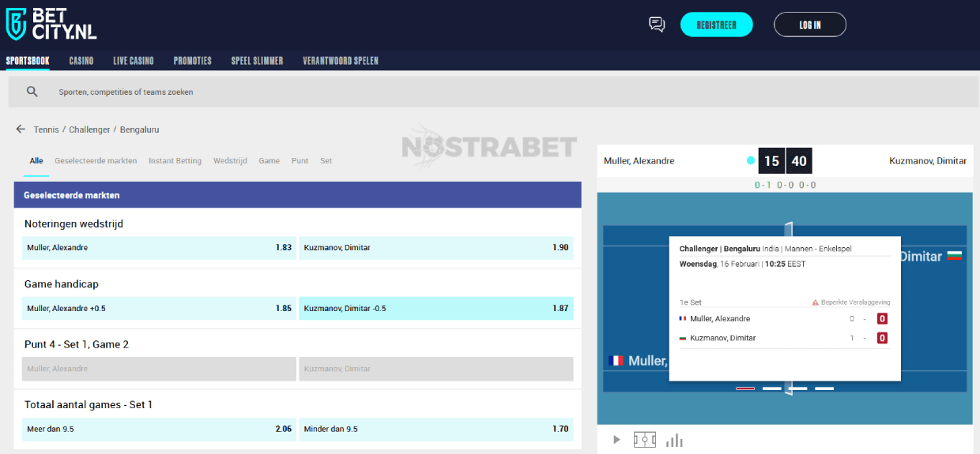Viewport: 980px width, 454px height.
Task: Navigate to the Tennis breadcrumb
Action: click(46, 129)
